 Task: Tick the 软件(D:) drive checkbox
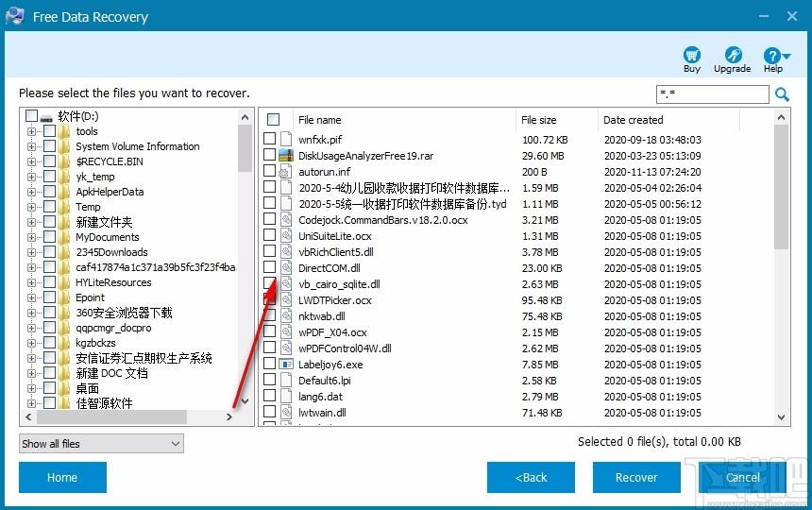point(31,115)
